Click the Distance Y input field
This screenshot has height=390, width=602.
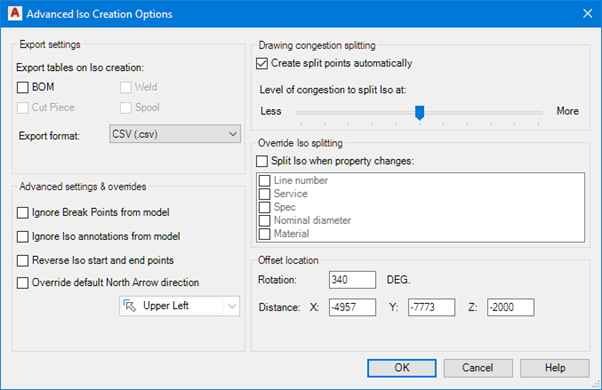432,307
